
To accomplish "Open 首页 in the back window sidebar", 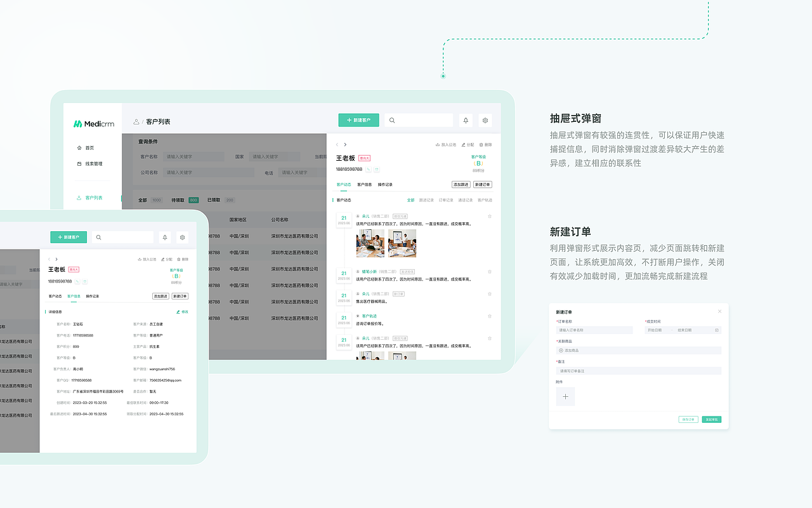I will point(86,147).
